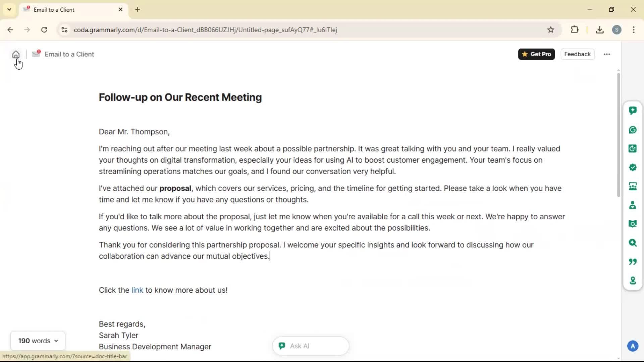This screenshot has height=362, width=644.
Task: Click the Feedback button
Action: tap(577, 54)
